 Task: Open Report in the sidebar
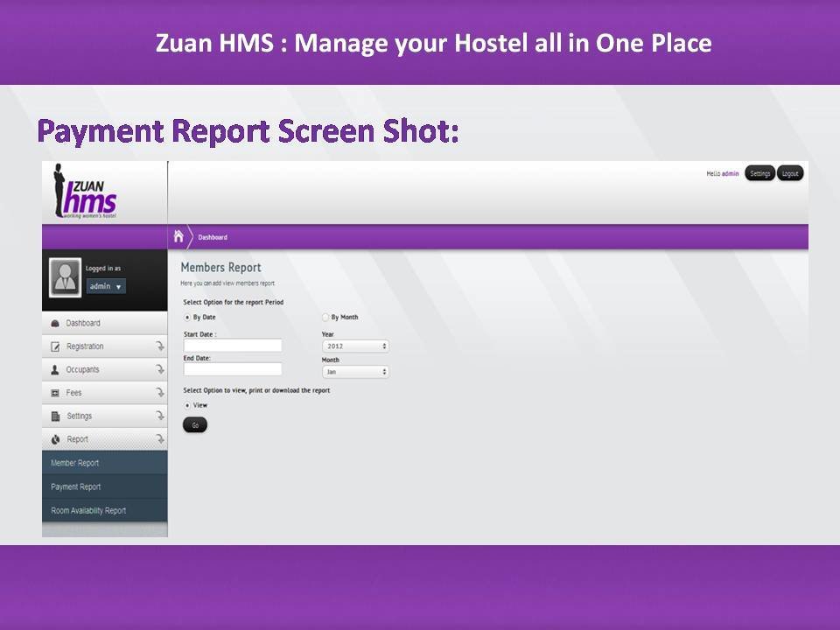[x=104, y=439]
